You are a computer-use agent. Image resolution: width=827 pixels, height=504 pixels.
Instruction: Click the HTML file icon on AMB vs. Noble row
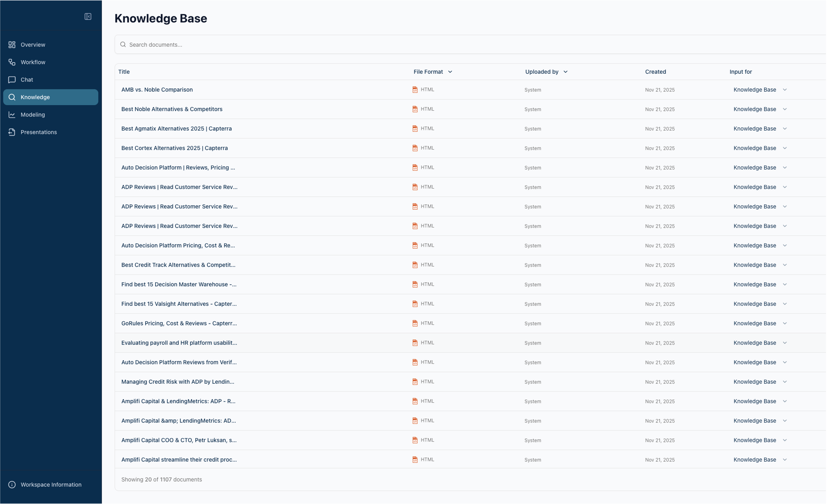415,89
